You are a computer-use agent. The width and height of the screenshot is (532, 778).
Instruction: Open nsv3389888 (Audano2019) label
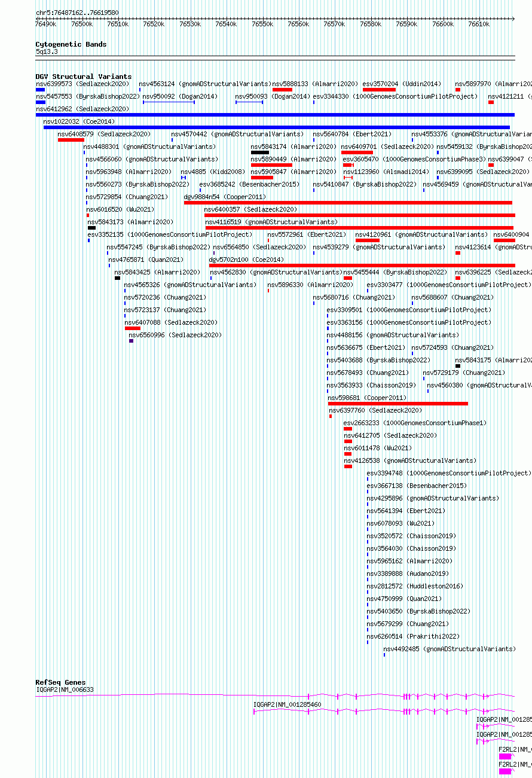pyautogui.click(x=408, y=574)
